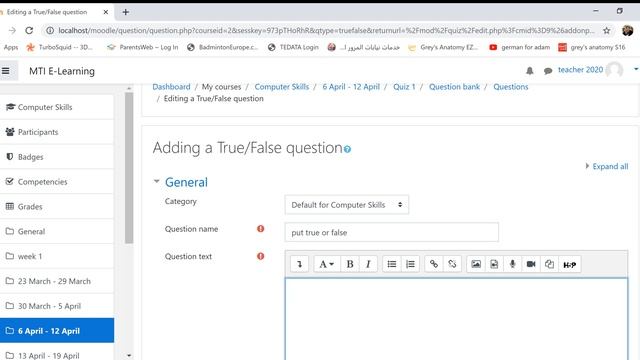
Task: Open manage files icon in editor
Action: click(x=549, y=264)
